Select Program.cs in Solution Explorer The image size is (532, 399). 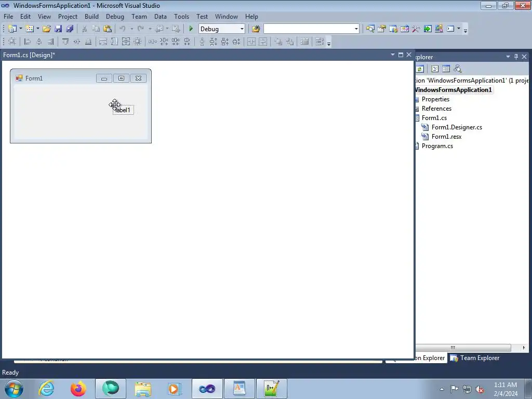pos(437,146)
